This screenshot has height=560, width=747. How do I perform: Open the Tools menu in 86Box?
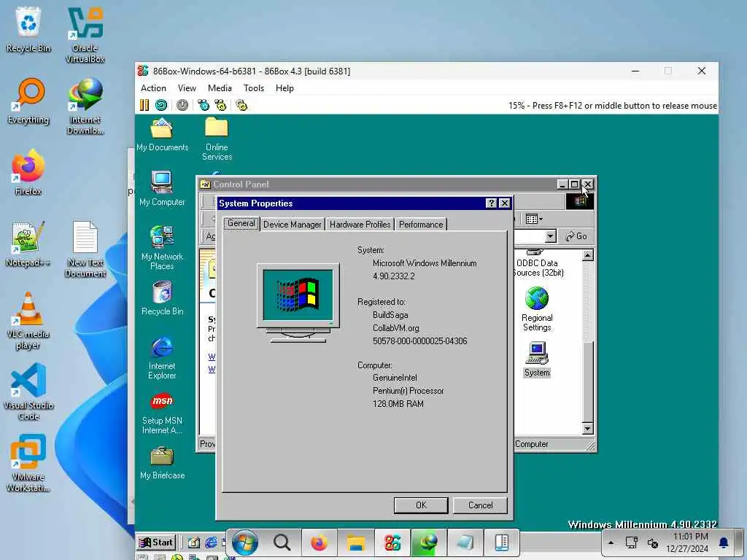[253, 88]
